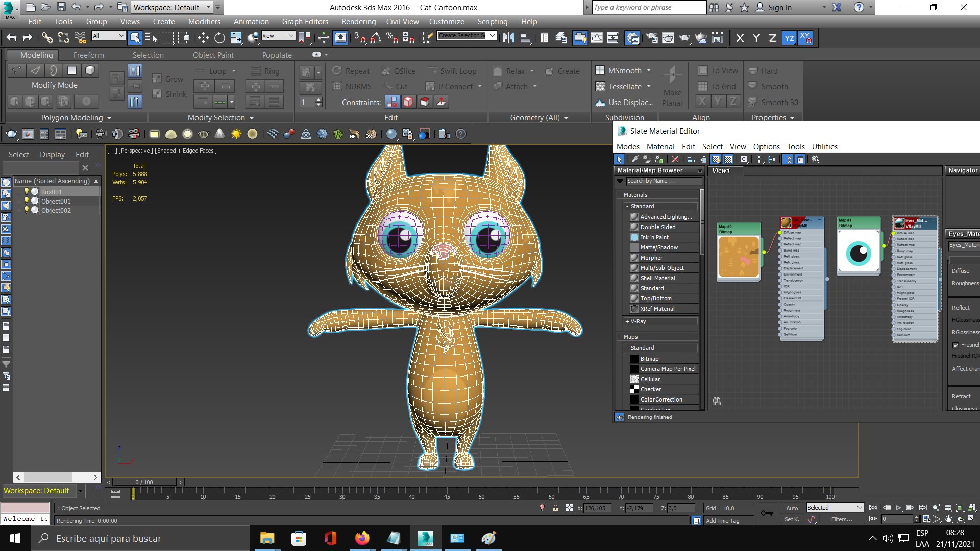Select Pick Material eyedropper in Slate editor
This screenshot has width=980, height=551.
634,159
